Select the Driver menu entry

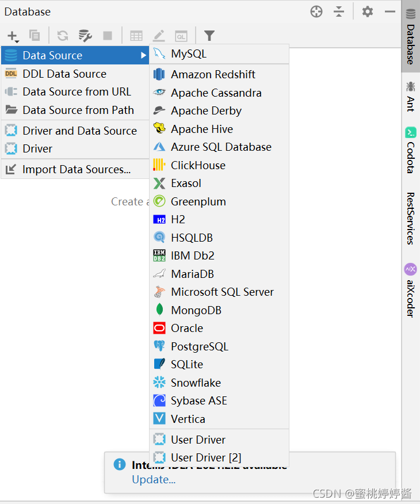tap(75, 149)
